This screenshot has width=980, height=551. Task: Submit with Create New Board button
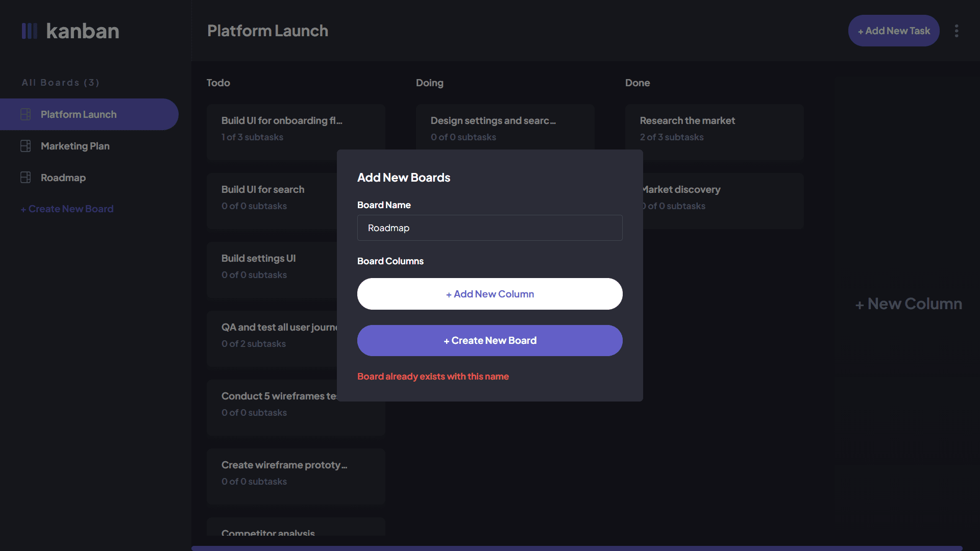pyautogui.click(x=489, y=340)
